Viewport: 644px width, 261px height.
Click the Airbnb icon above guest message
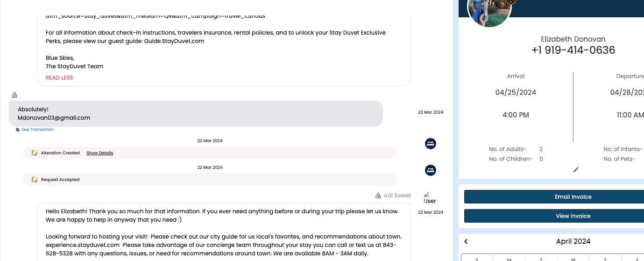point(14,95)
